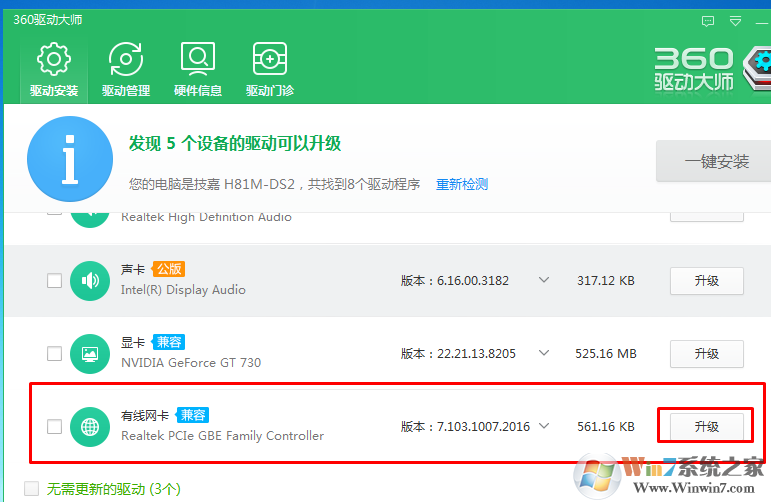Expand version dropdown for 6.16.00.3182
The height and width of the screenshot is (502, 771).
coord(544,281)
